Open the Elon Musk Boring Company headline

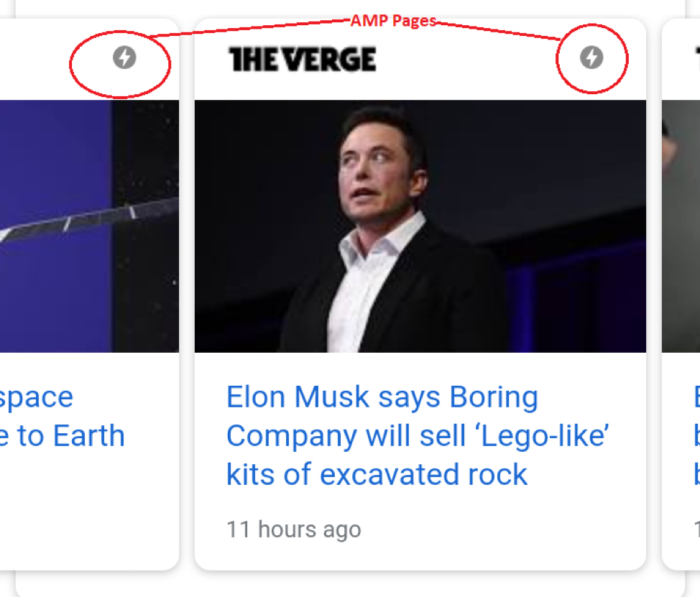click(419, 435)
